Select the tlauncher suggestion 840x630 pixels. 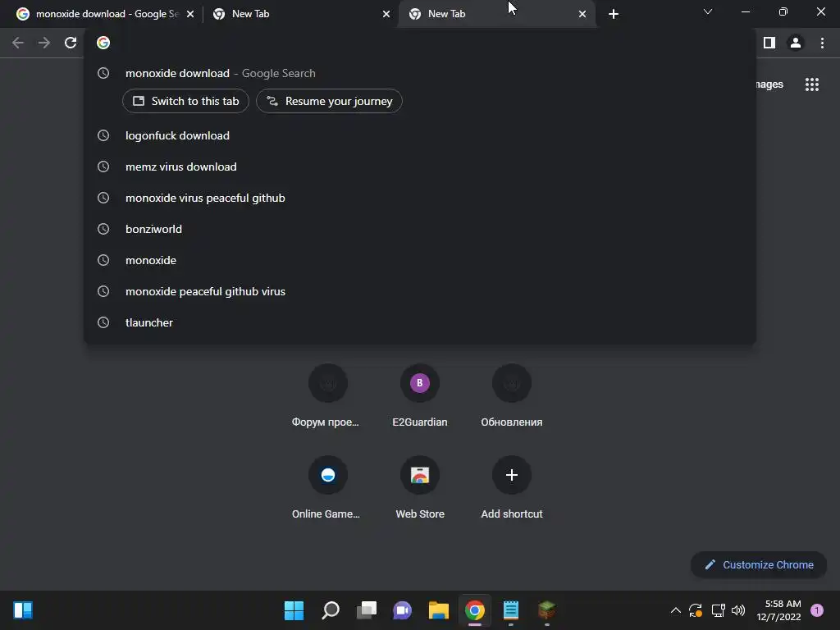[420, 322]
